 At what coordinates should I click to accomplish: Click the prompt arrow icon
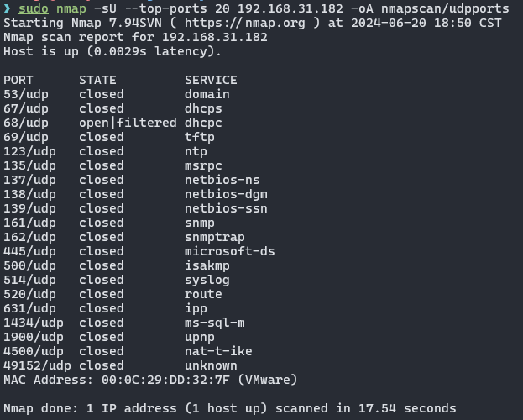pos(7,8)
